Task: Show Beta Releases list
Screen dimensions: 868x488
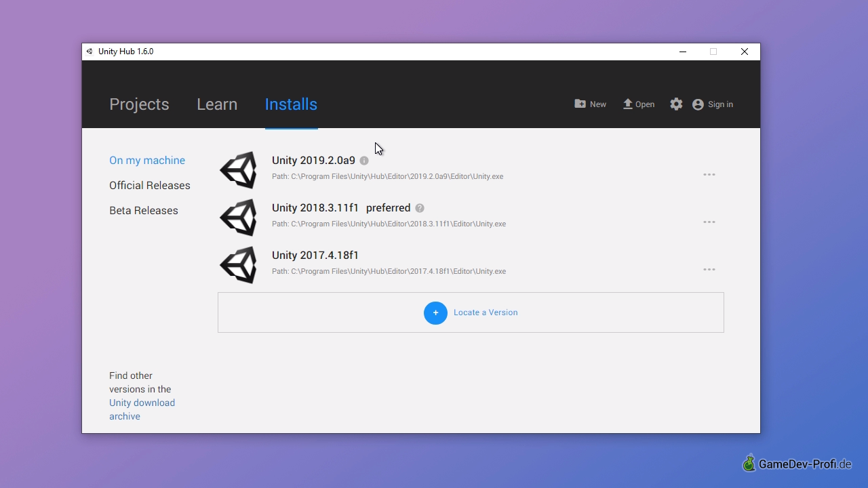Action: (x=144, y=211)
